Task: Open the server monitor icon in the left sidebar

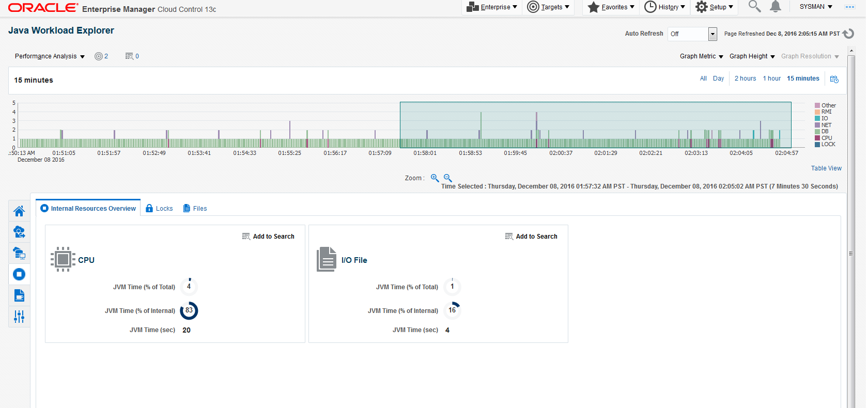Action: 19,253
